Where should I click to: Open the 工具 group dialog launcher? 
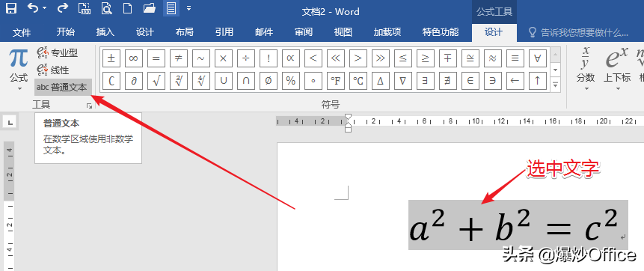89,106
